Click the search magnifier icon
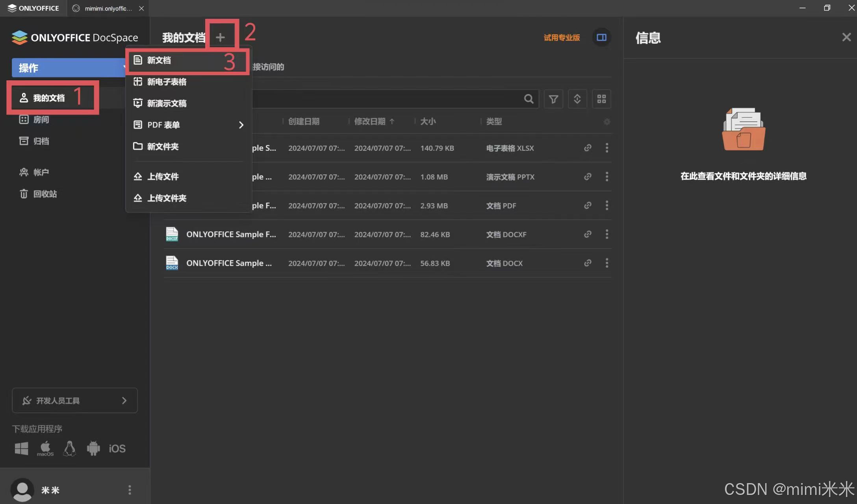The width and height of the screenshot is (857, 504). (529, 99)
